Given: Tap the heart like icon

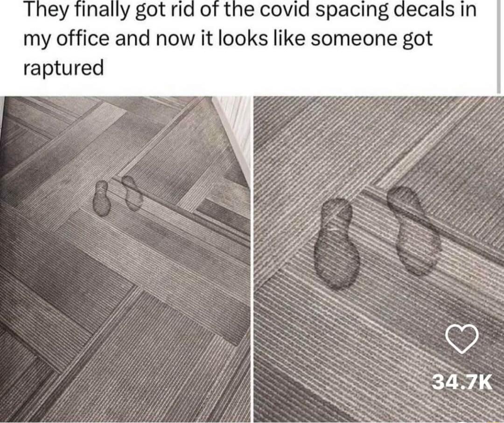Looking at the screenshot, I should pyautogui.click(x=462, y=339).
